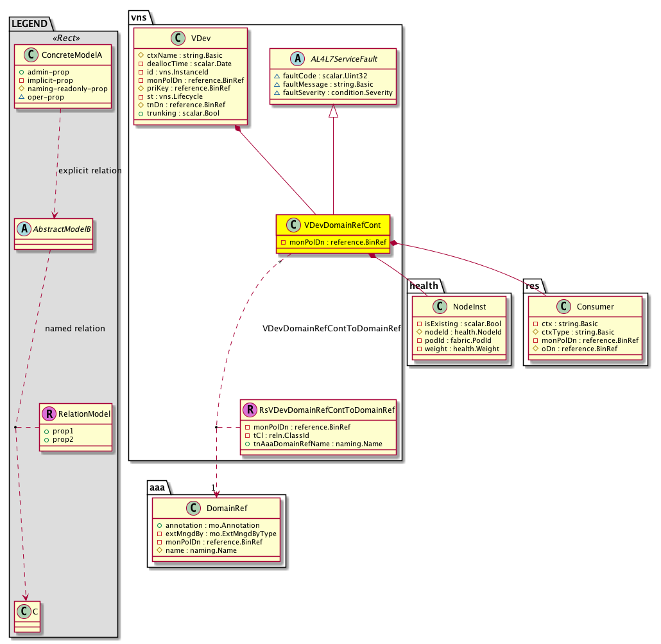
Task: Click the R icon of RelationModel
Action: coord(48,415)
